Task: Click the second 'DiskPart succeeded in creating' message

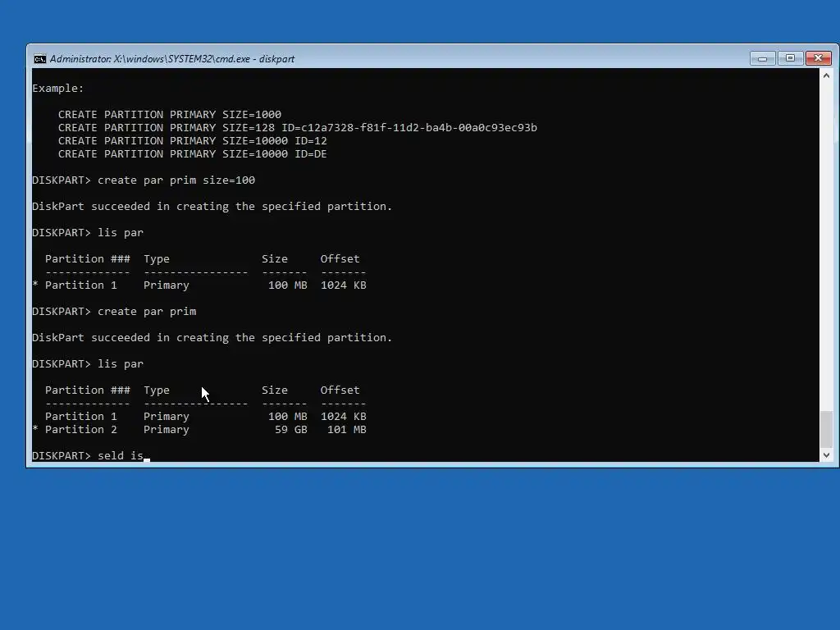Action: [212, 337]
